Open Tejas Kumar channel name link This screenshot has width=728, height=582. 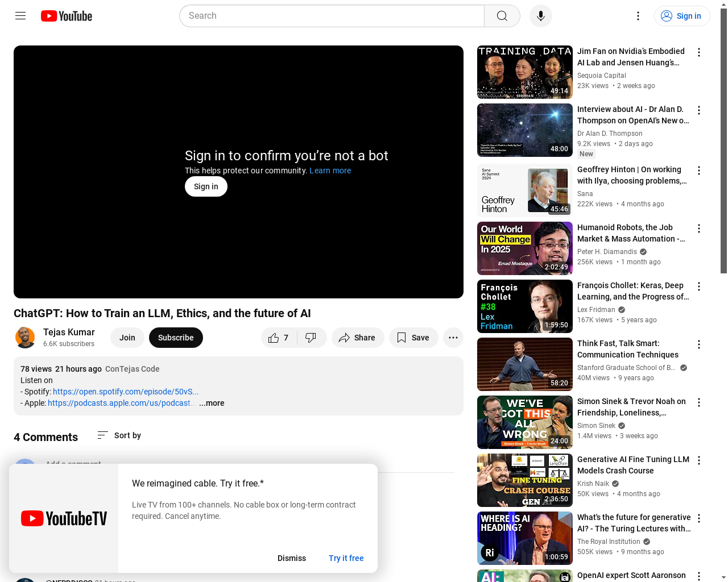[x=69, y=332]
